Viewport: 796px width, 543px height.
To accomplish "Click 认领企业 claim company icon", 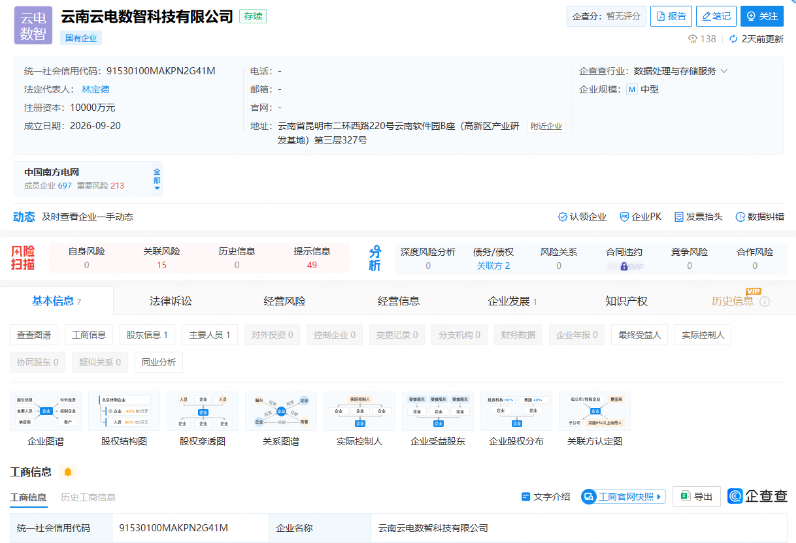I will point(562,217).
